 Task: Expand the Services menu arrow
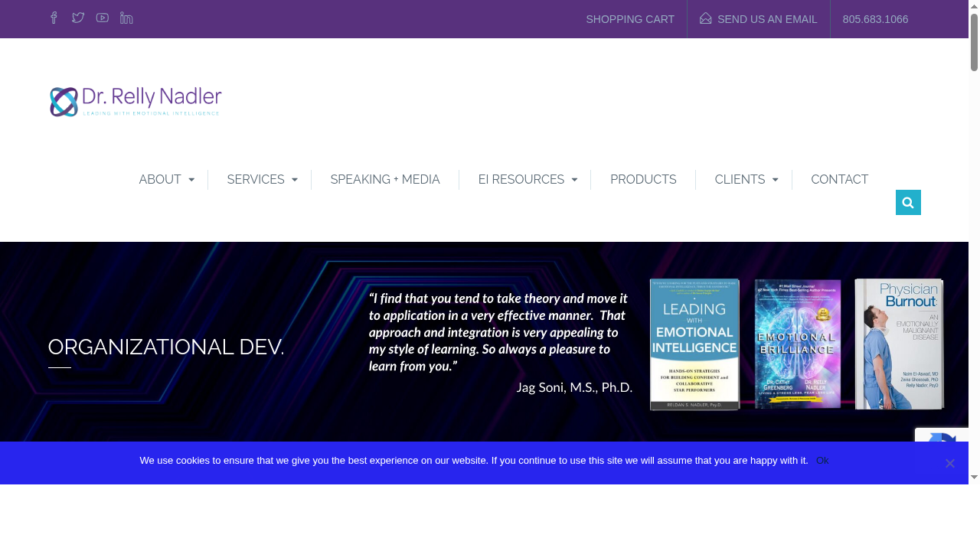[295, 180]
